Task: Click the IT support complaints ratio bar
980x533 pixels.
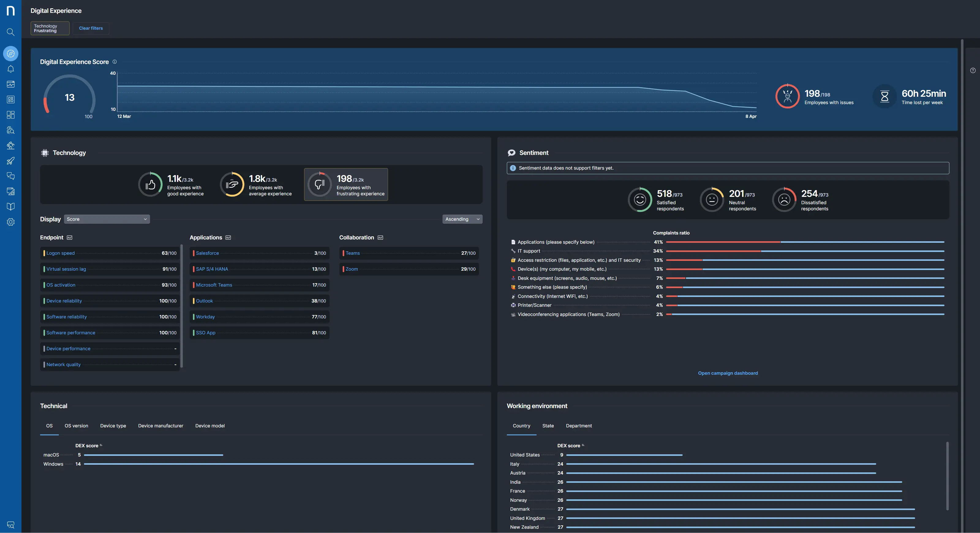Action: click(805, 251)
